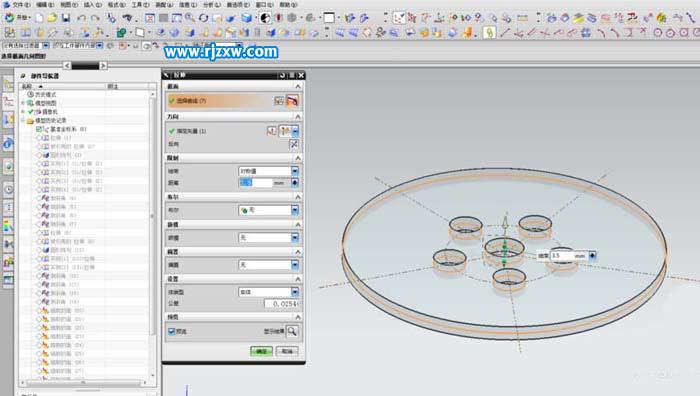
Task: Click the Rotate view icon in the toolbar
Action: (x=204, y=18)
